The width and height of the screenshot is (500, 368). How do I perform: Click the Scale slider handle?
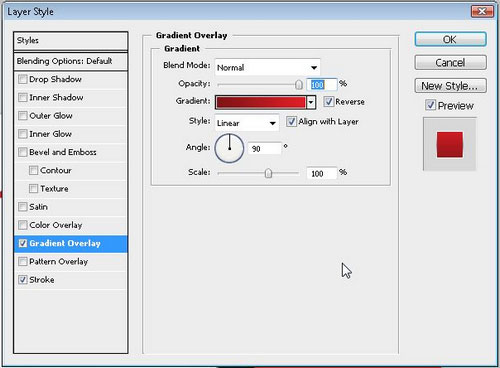[268, 173]
